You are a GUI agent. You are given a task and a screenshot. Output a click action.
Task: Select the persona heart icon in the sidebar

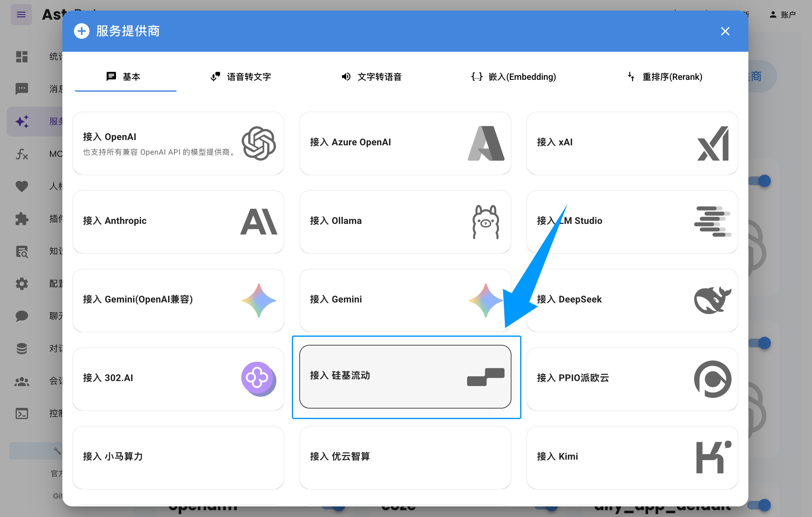[x=21, y=186]
